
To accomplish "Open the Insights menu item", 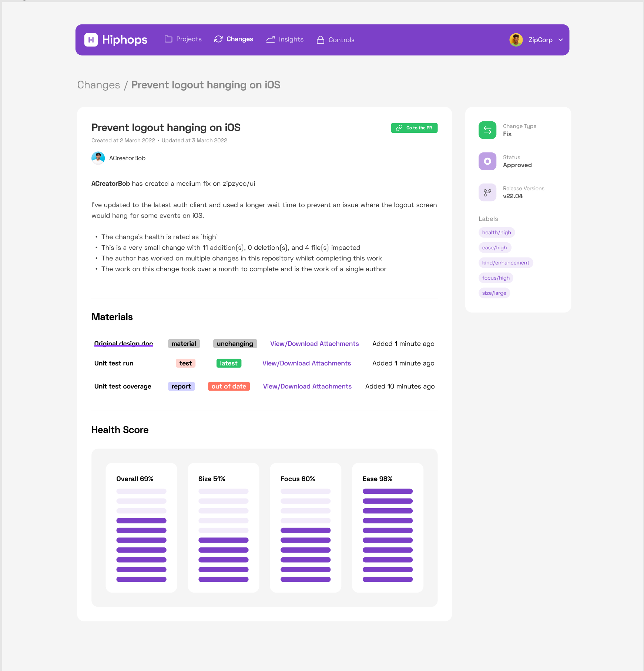I will [285, 39].
